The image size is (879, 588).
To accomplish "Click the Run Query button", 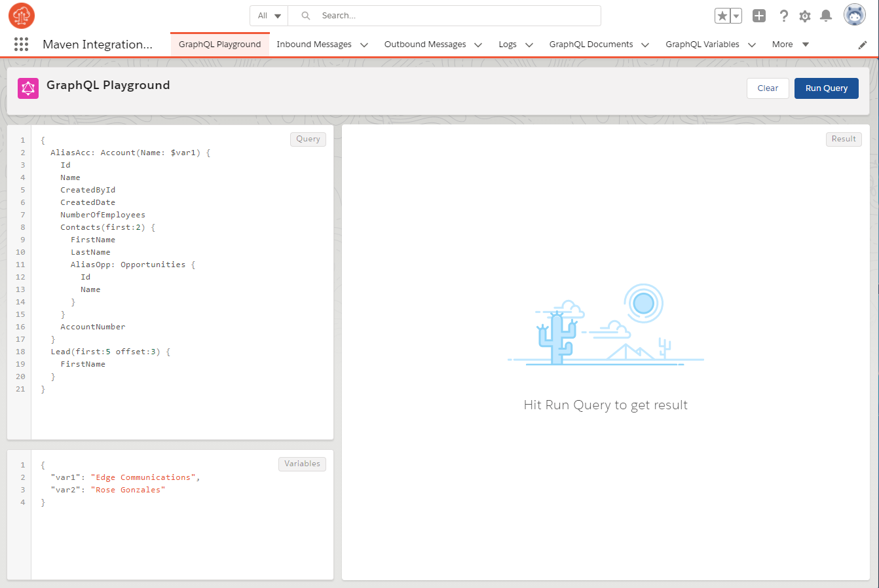I will point(826,88).
